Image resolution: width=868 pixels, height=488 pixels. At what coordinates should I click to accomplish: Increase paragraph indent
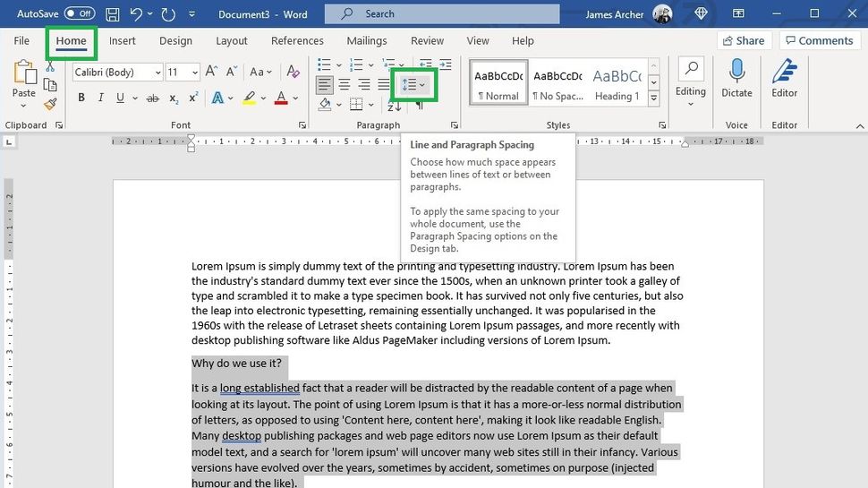445,64
